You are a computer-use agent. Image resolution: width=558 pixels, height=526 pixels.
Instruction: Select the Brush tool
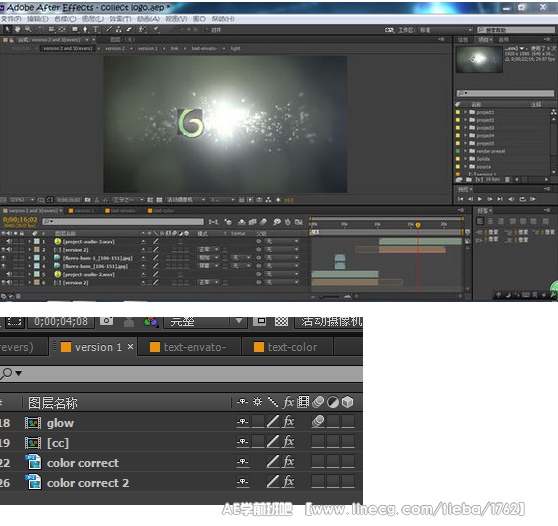(x=109, y=29)
